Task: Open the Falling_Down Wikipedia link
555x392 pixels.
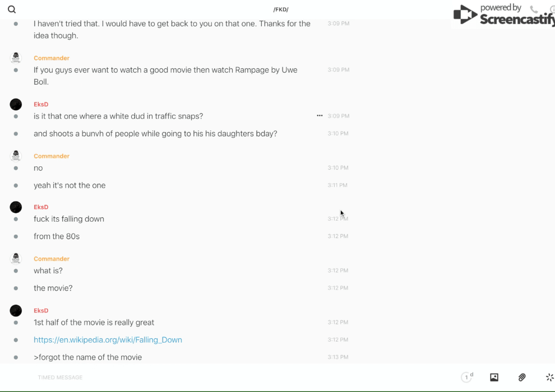Action: pyautogui.click(x=108, y=340)
